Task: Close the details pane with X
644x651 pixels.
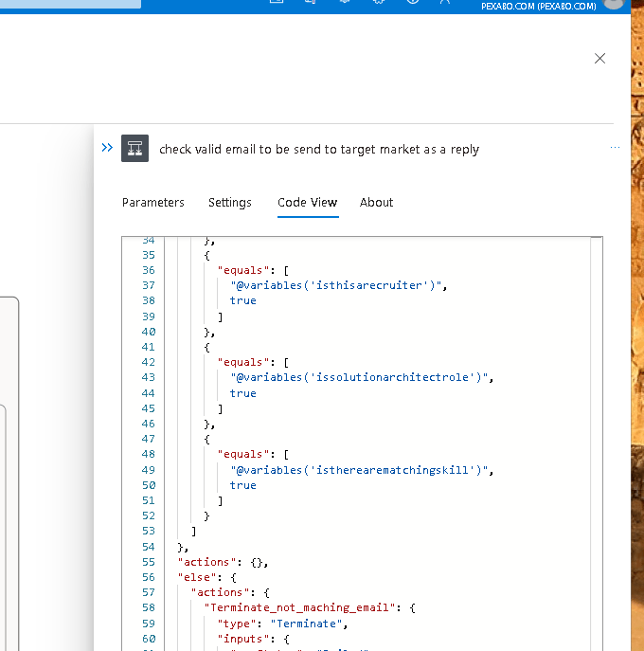Action: click(599, 58)
